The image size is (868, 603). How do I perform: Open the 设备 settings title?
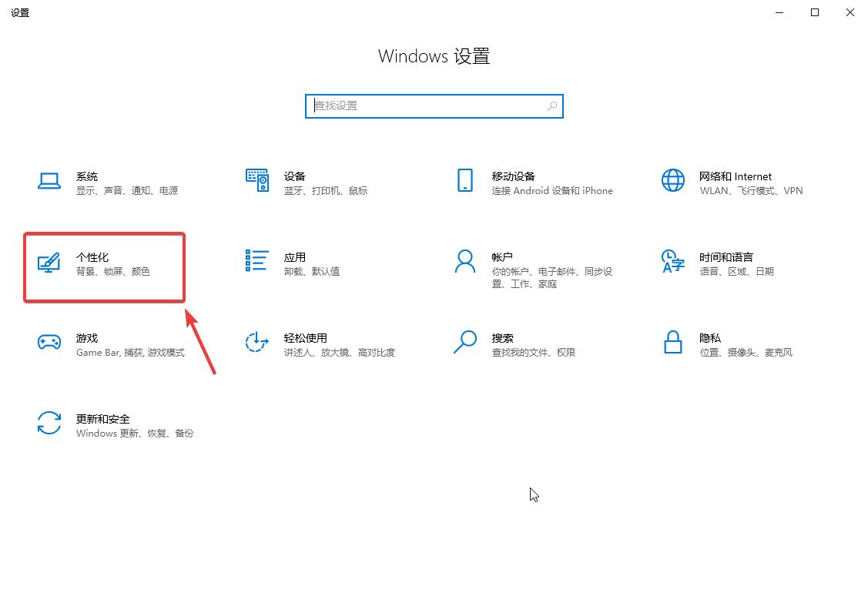coord(294,176)
